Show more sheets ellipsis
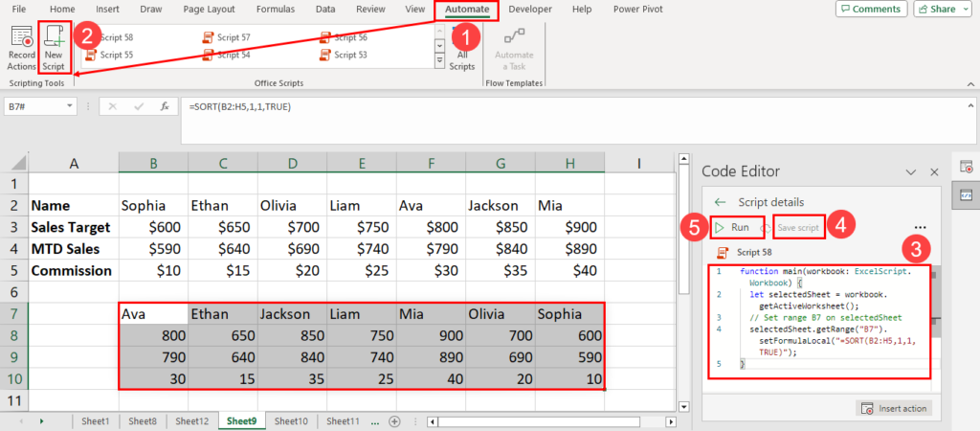This screenshot has height=431, width=980. pyautogui.click(x=375, y=422)
